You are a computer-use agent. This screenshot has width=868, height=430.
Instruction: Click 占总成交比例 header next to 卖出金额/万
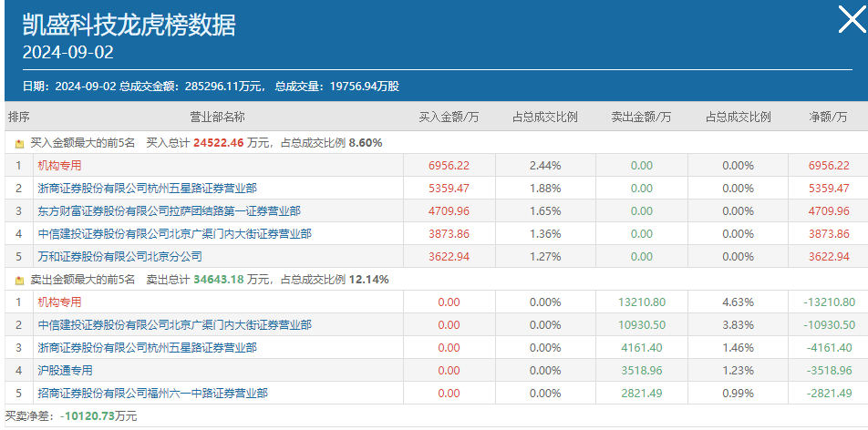coord(738,117)
